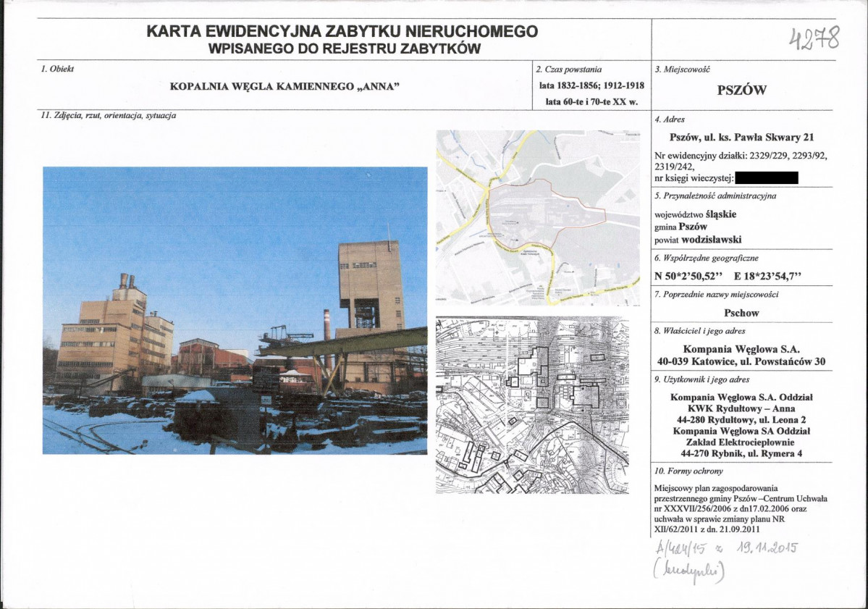868x609 pixels.
Task: Click the locality value 'PSZÓW'
Action: tap(741, 91)
